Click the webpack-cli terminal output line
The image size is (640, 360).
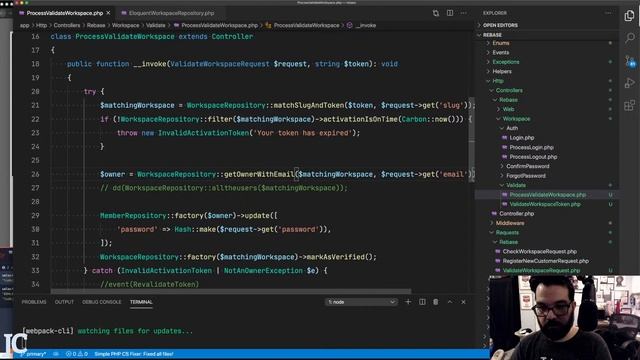click(x=107, y=331)
